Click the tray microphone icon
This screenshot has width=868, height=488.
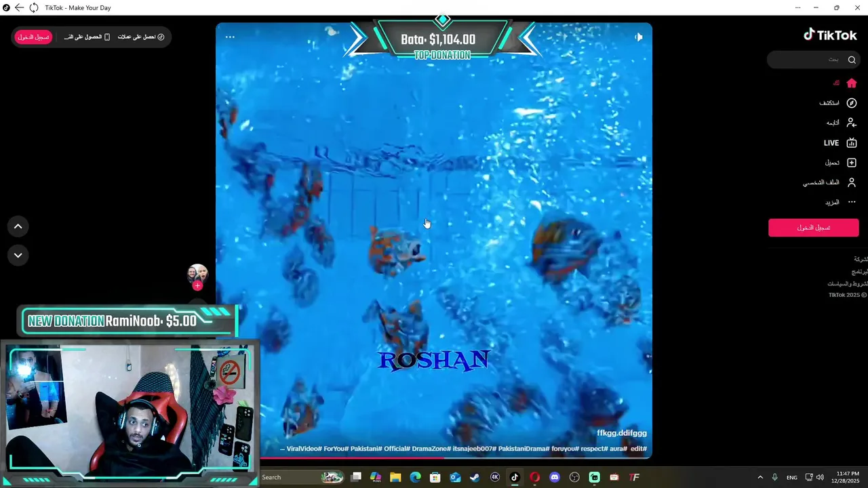click(774, 477)
